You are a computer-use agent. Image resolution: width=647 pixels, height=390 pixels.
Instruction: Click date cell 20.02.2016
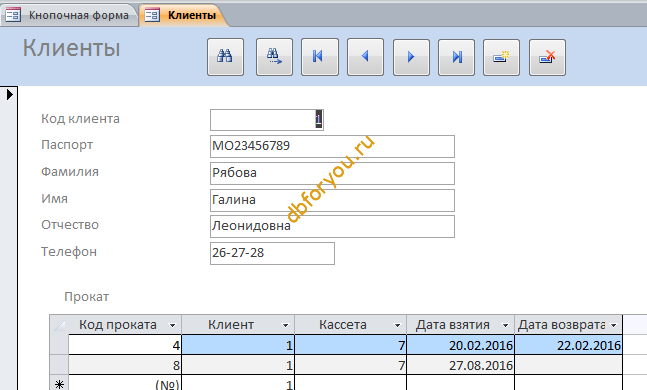click(460, 345)
